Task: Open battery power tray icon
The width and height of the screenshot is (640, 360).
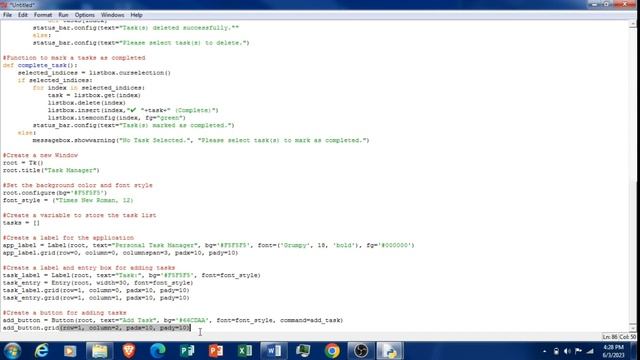Action: point(556,351)
